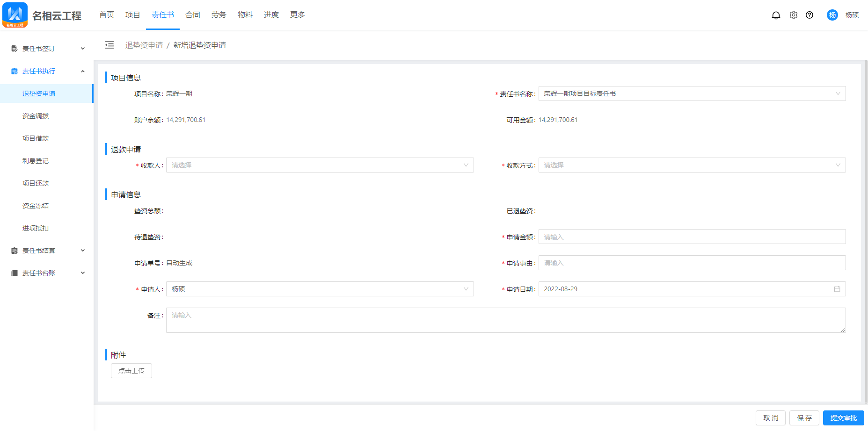The width and height of the screenshot is (868, 431).
Task: Select 退垫资申请 in the sidebar
Action: pos(47,93)
